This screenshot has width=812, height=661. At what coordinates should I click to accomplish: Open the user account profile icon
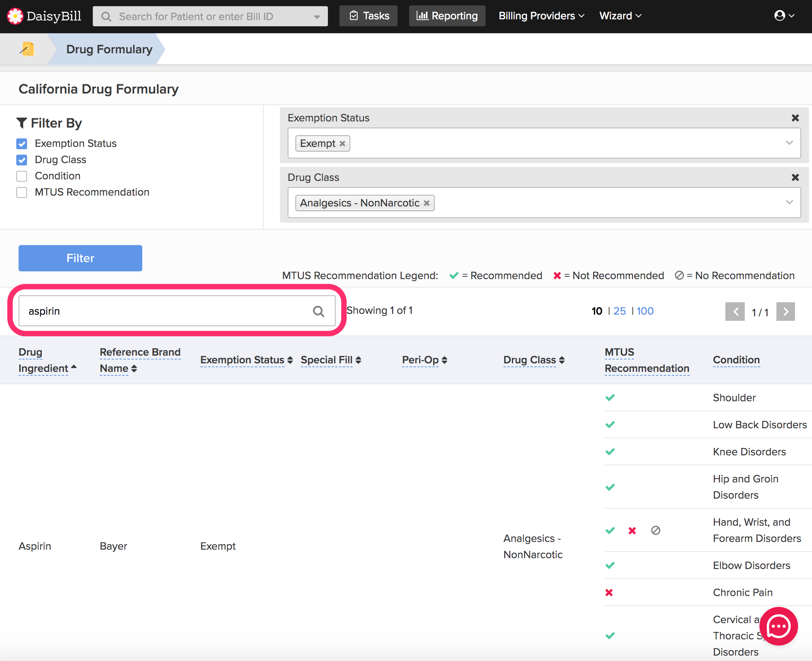(x=780, y=15)
